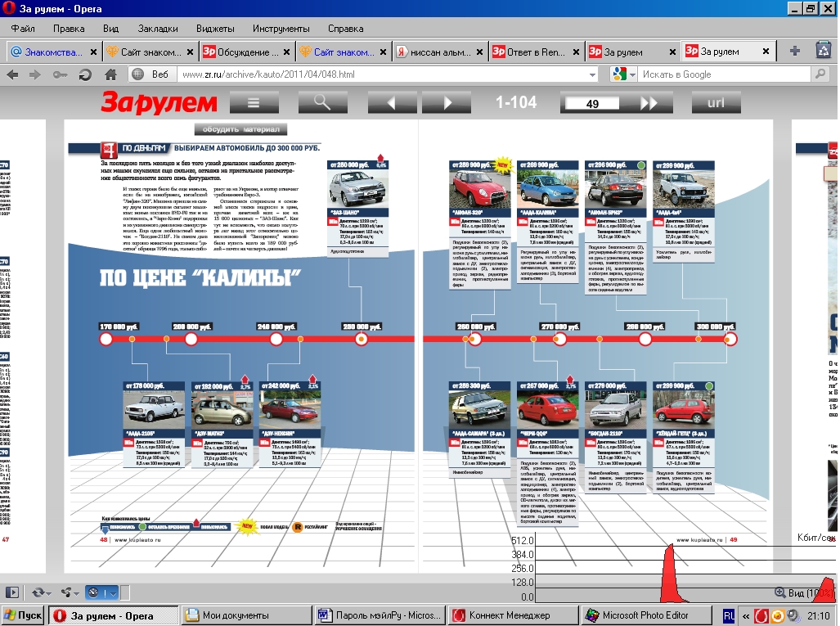Click the address bar URL field
The width and height of the screenshot is (840, 626).
point(383,74)
